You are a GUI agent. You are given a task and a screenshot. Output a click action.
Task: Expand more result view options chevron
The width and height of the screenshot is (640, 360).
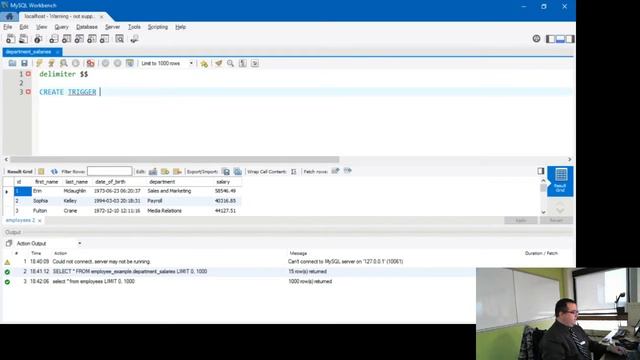click(560, 210)
